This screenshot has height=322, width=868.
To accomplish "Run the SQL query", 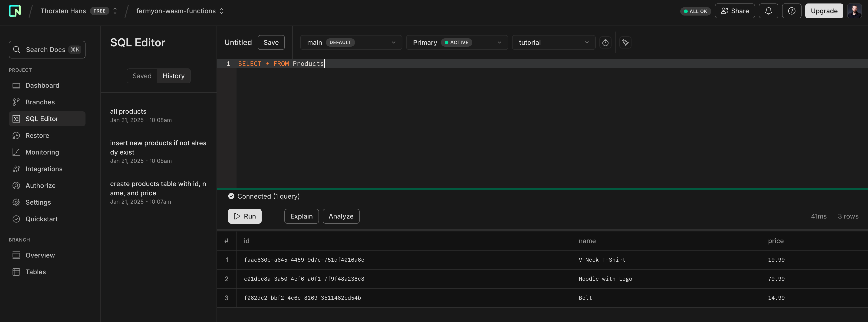I will tap(245, 216).
